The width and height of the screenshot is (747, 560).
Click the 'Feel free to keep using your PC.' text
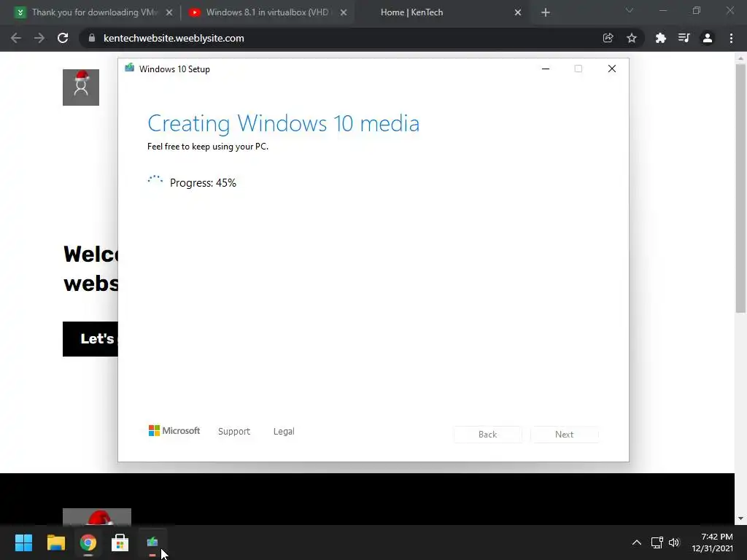[208, 147]
